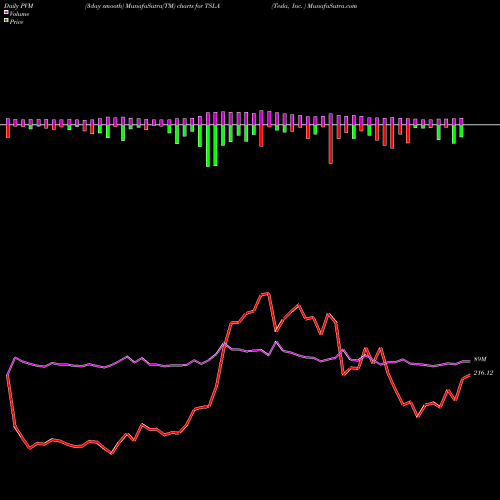Select the 'Price' legend label

pyautogui.click(x=16, y=22)
